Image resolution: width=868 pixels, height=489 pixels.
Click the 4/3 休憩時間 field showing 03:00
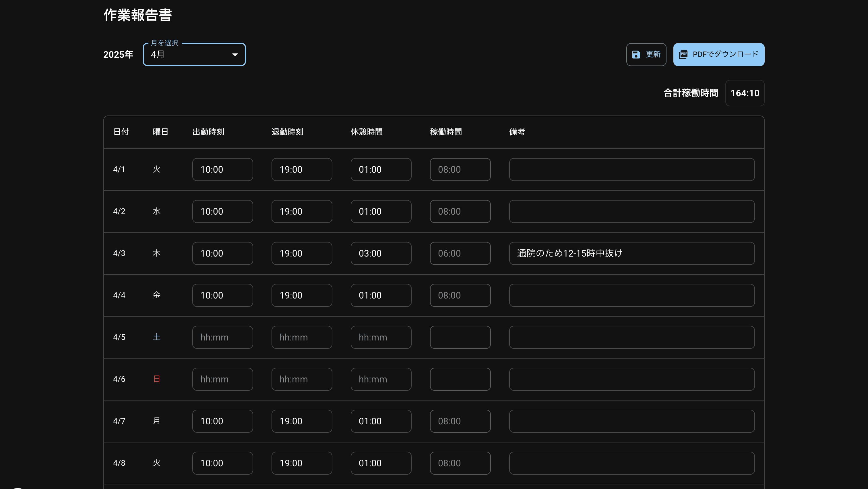click(381, 253)
